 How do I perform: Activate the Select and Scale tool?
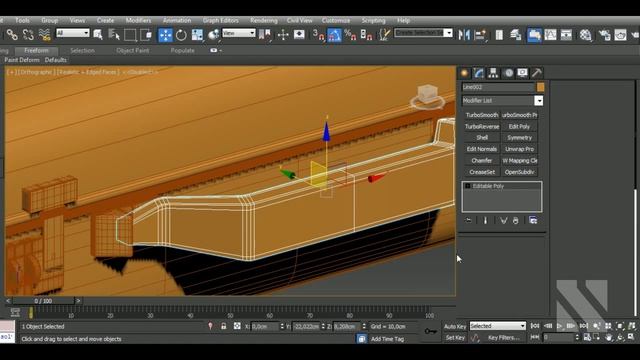pos(197,35)
